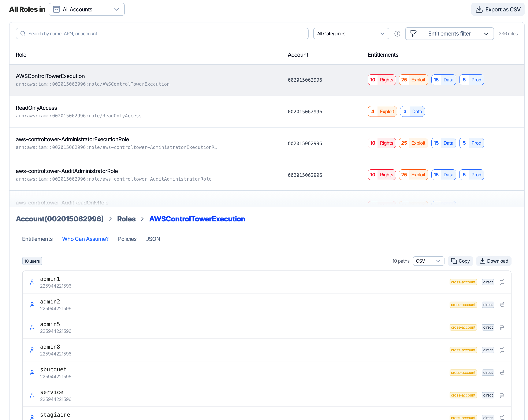Screen dimensions: 528x420
Task: Click account number in ReadOnlyAccess row
Action: [x=305, y=112]
